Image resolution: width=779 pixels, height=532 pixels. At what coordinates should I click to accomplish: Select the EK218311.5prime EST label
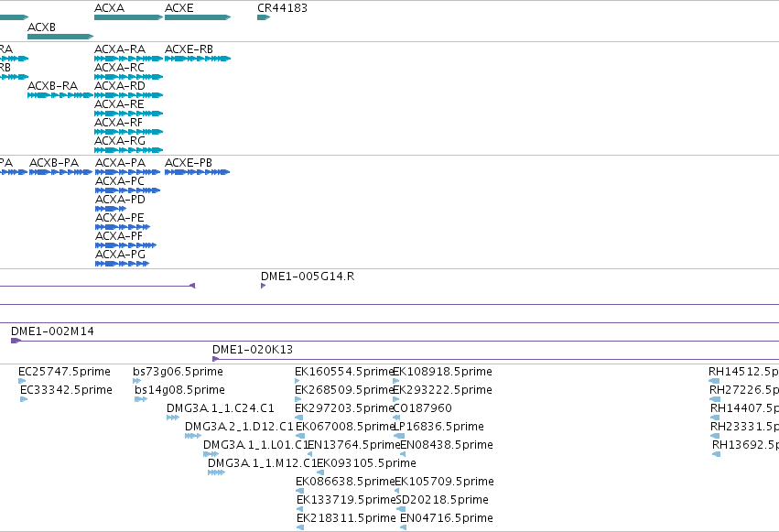pos(346,518)
